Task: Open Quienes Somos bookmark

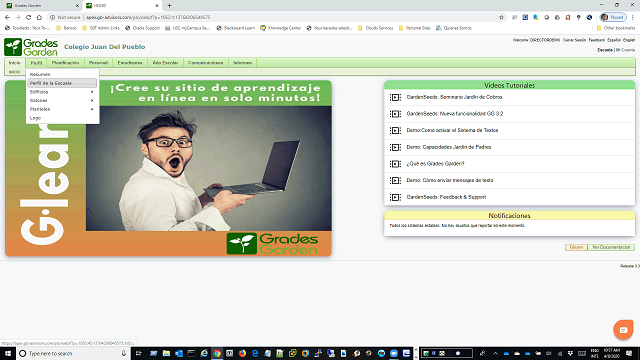Action: point(453,28)
